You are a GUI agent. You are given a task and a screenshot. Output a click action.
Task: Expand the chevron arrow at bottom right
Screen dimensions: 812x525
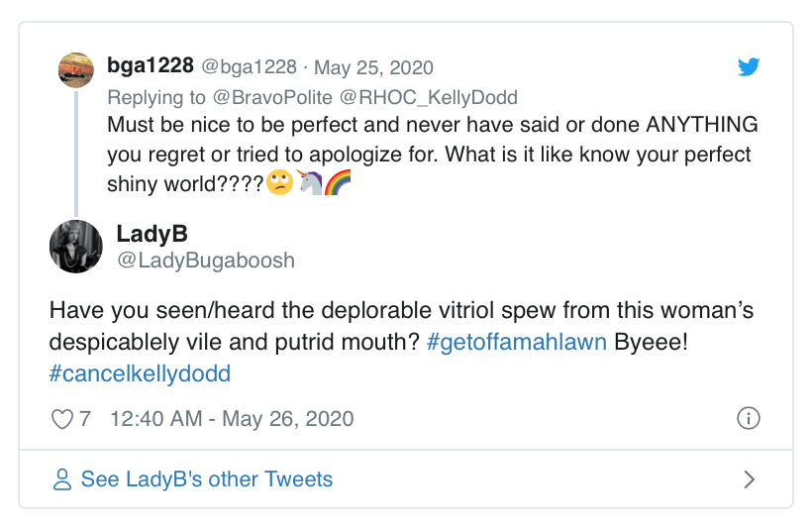coord(749,480)
